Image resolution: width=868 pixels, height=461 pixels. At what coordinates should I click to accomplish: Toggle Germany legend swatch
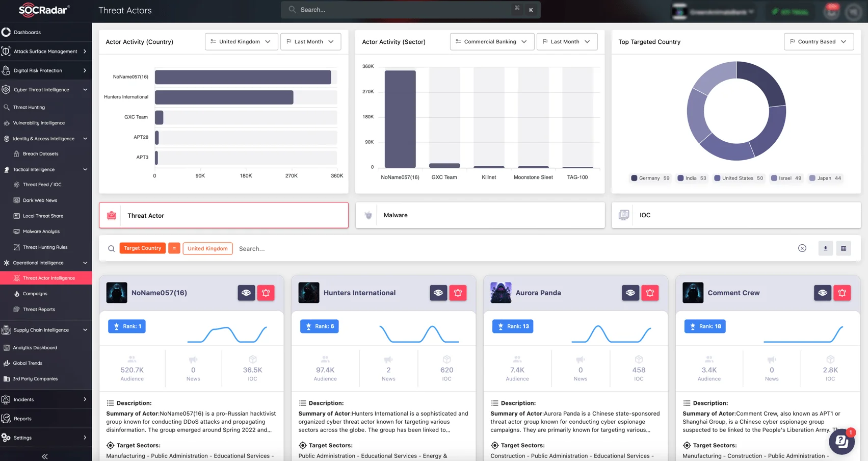[634, 178]
